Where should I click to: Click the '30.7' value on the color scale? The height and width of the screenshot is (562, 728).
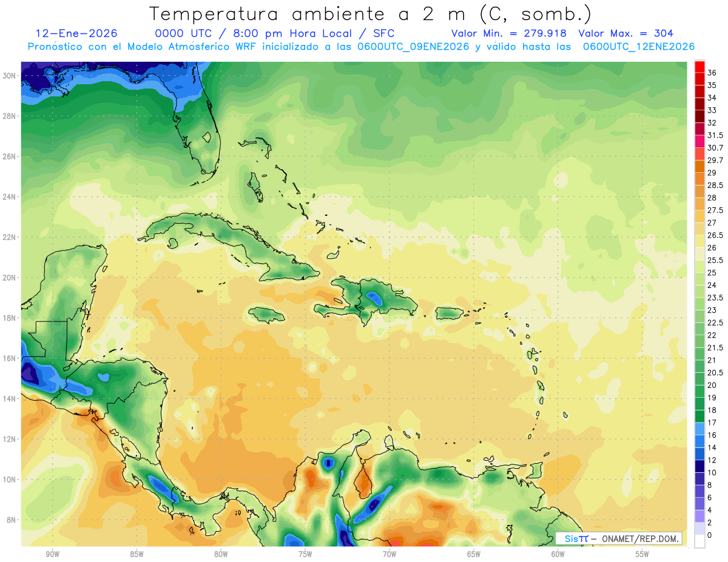[715, 148]
